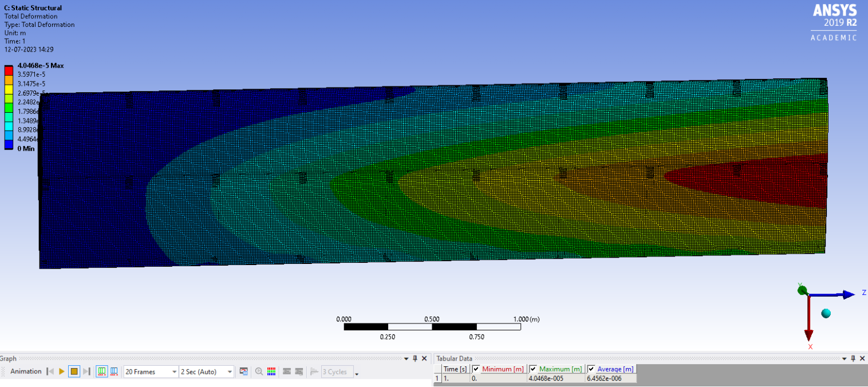This screenshot has height=387, width=868.
Task: Click the Tabular Data panel title
Action: pos(455,358)
